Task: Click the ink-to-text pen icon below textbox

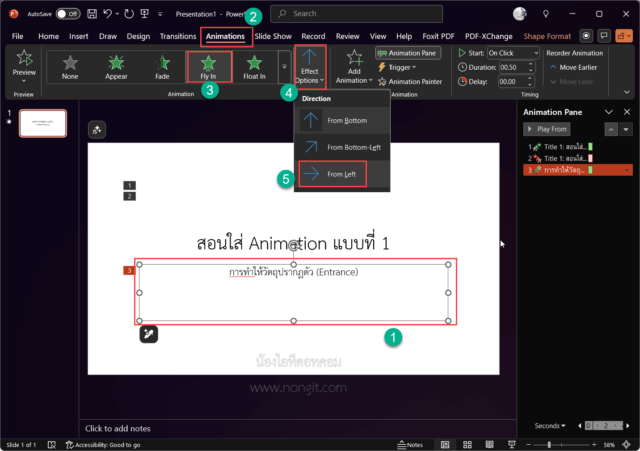Action: pos(149,334)
